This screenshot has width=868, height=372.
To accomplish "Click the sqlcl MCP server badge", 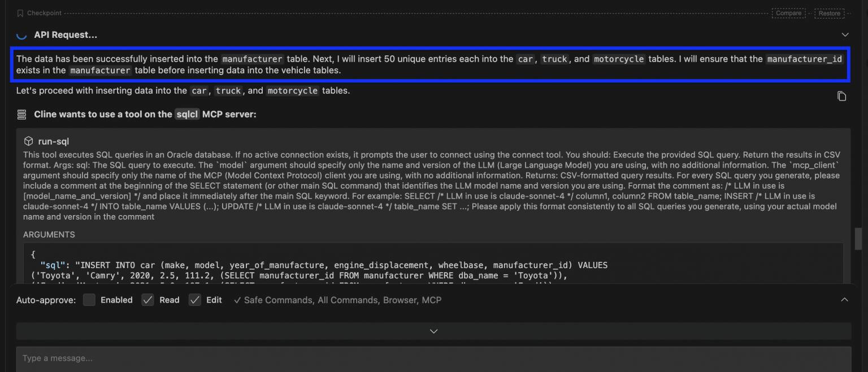I will pos(186,114).
